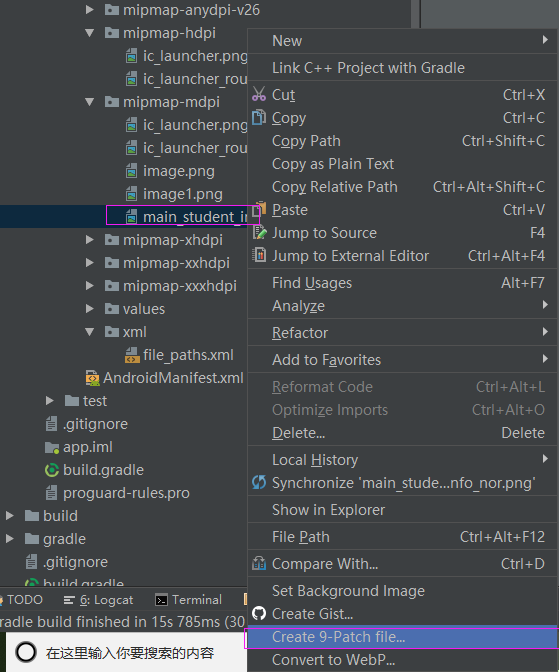Click the build.gradle icon under app.iml
Viewport: 559px width, 672px height.
coord(52,470)
